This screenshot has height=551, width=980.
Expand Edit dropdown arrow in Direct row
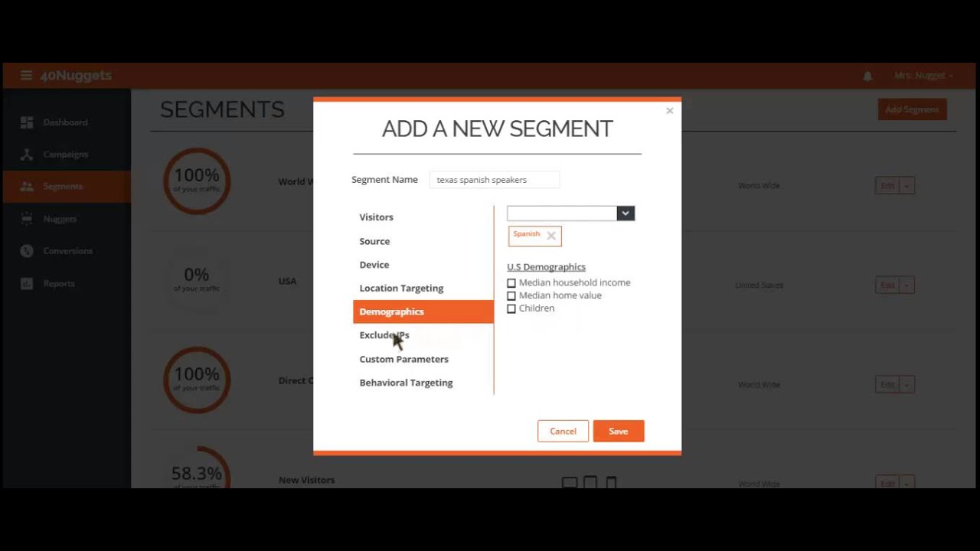pos(906,385)
